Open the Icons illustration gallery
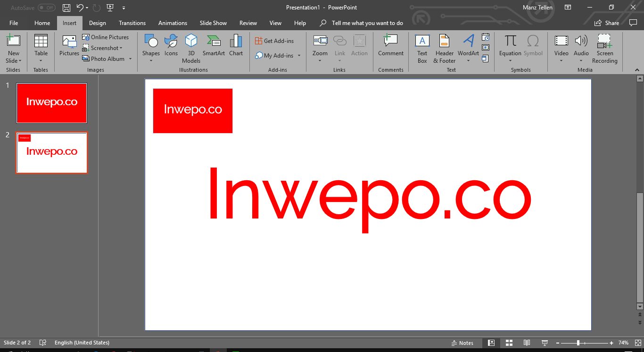The width and height of the screenshot is (644, 352). pyautogui.click(x=171, y=46)
